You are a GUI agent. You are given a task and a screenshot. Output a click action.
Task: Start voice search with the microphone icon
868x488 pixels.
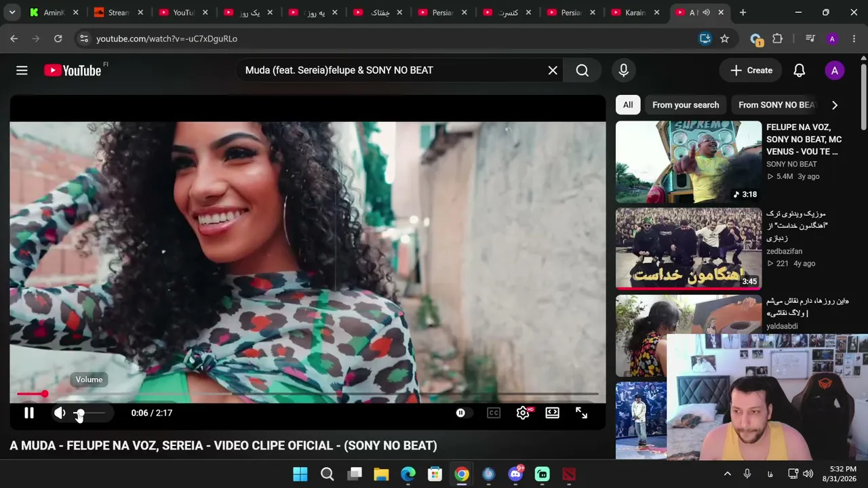[624, 70]
